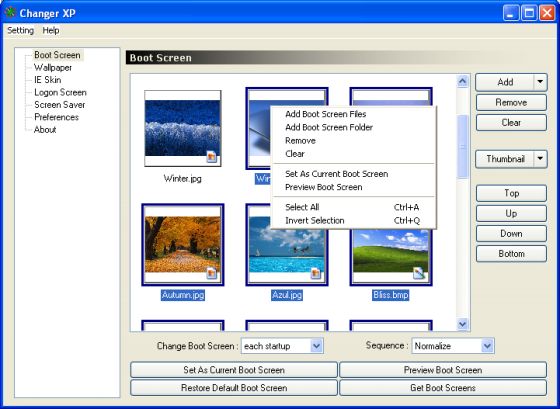Open Preferences in the sidebar tree
The image size is (560, 409).
[56, 117]
